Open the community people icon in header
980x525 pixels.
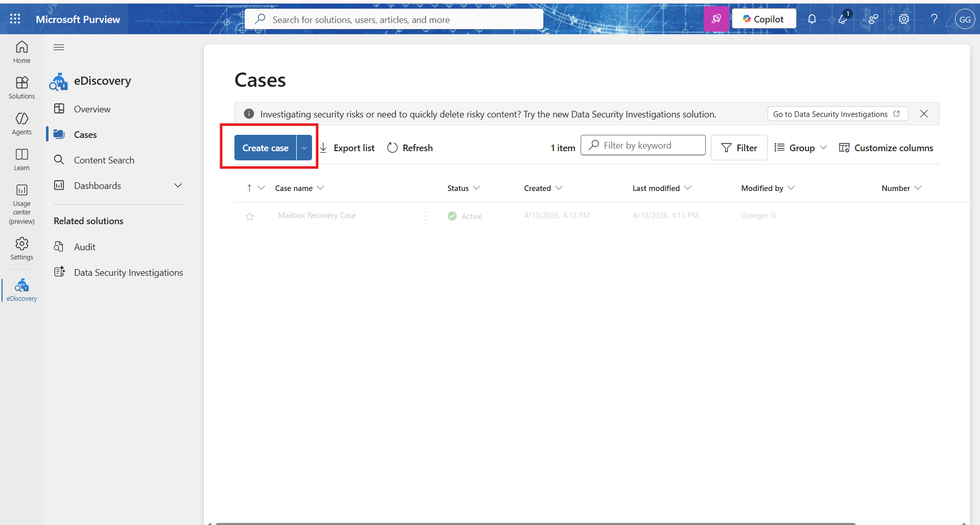coord(874,19)
